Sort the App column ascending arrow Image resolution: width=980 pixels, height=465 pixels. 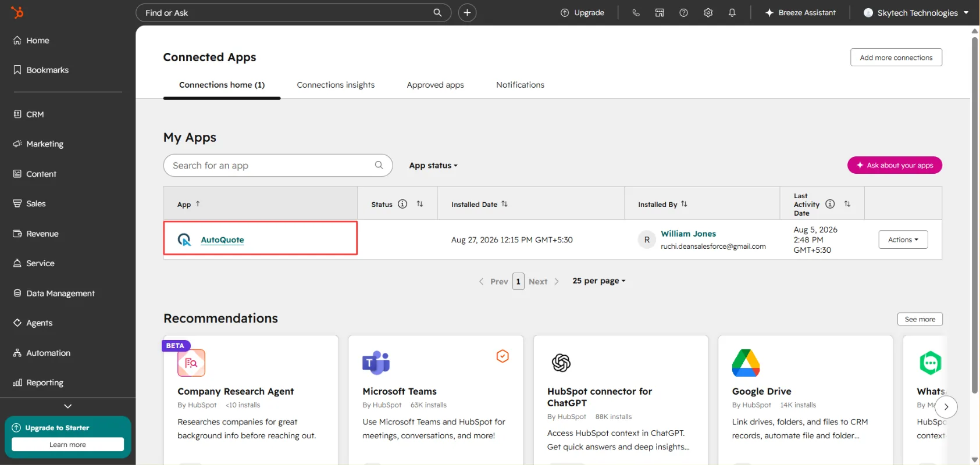tap(198, 204)
